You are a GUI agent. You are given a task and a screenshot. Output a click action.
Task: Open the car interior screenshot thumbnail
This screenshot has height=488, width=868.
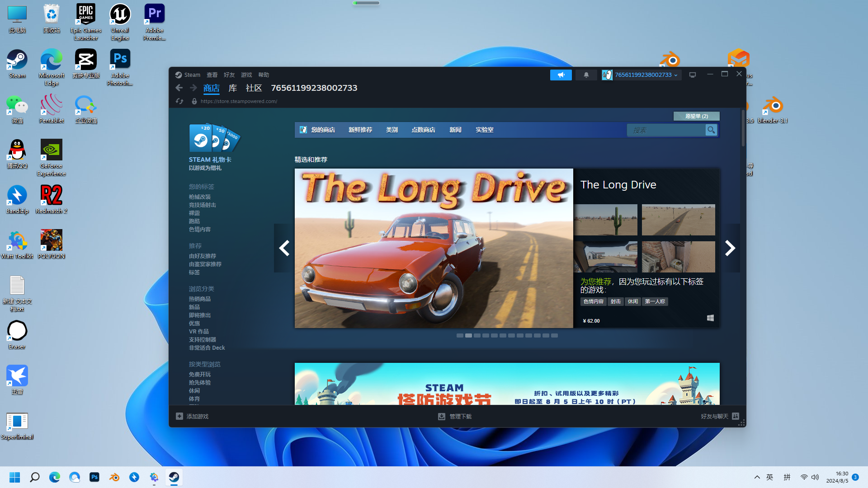click(606, 257)
